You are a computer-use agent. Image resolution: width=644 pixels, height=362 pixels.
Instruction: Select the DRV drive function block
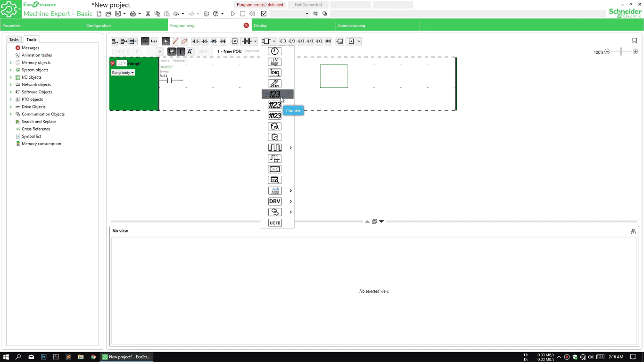pyautogui.click(x=275, y=201)
